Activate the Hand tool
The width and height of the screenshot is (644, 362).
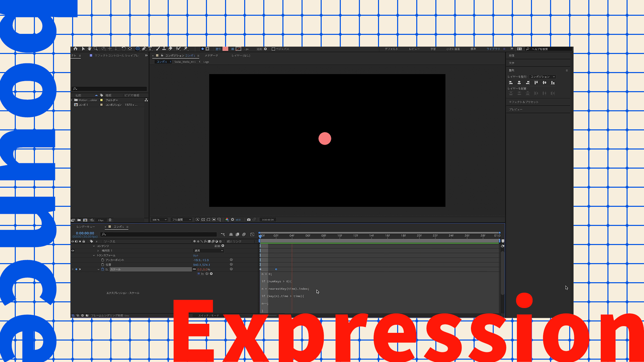pyautogui.click(x=89, y=49)
